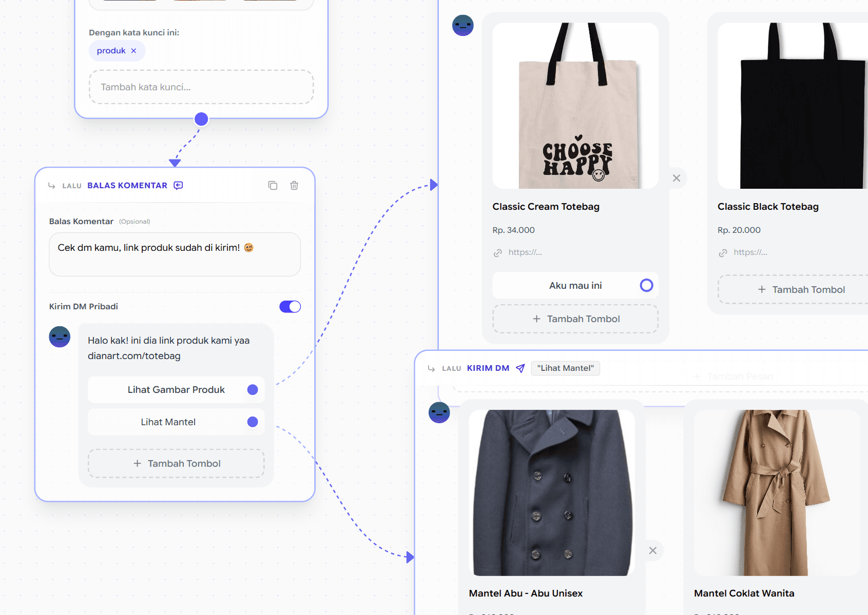
Task: Delete the Balas Komentar block
Action: (x=294, y=185)
